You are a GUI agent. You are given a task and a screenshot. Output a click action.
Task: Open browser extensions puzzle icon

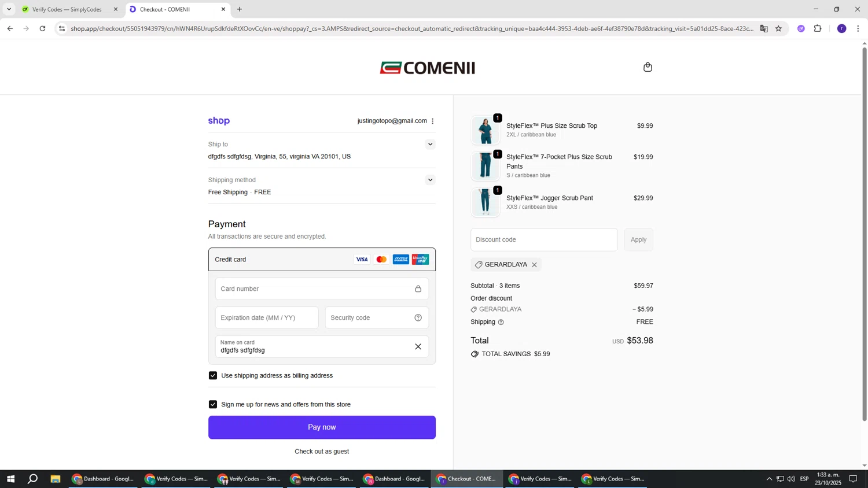818,28
